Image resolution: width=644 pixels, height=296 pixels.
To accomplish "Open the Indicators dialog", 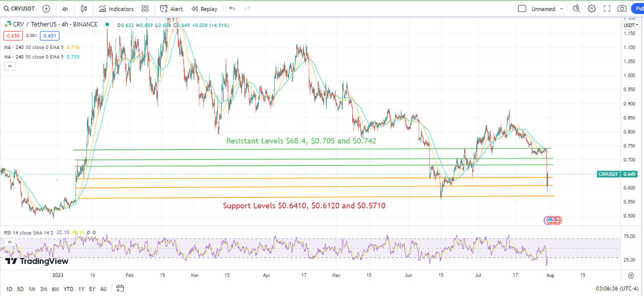I will pos(116,8).
